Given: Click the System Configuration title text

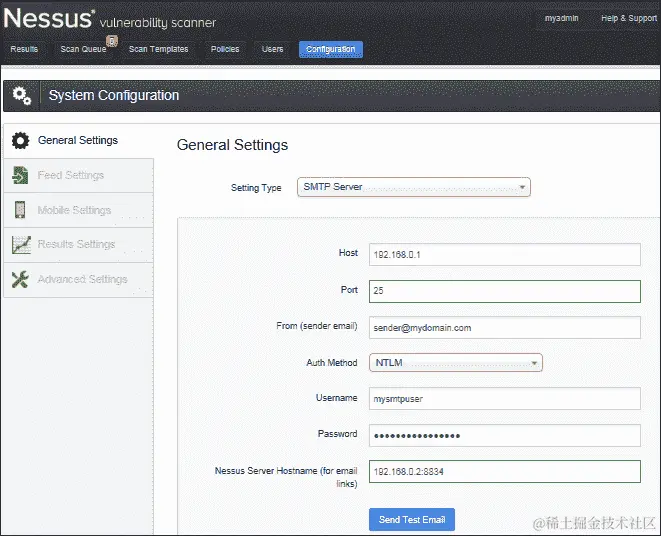Looking at the screenshot, I should pos(114,95).
